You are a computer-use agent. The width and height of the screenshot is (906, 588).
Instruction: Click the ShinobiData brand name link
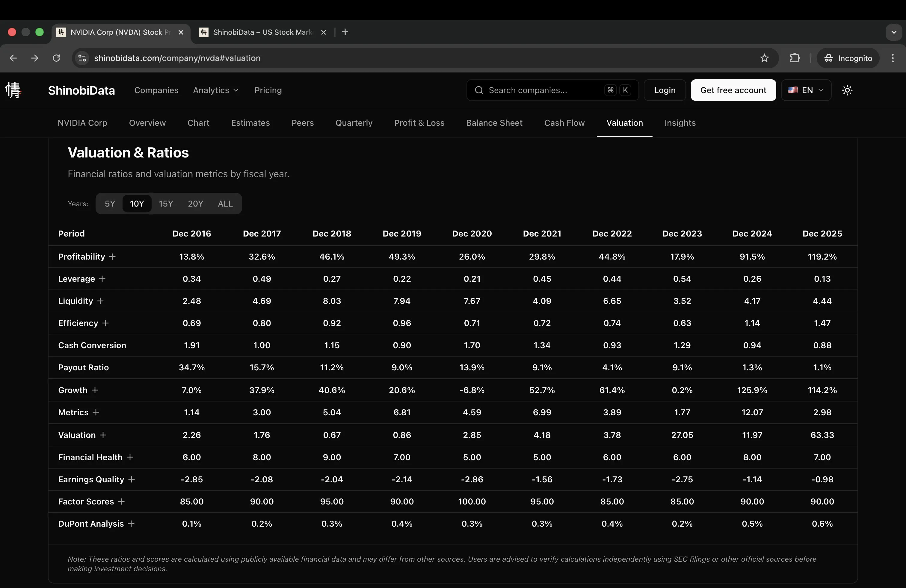(x=81, y=90)
